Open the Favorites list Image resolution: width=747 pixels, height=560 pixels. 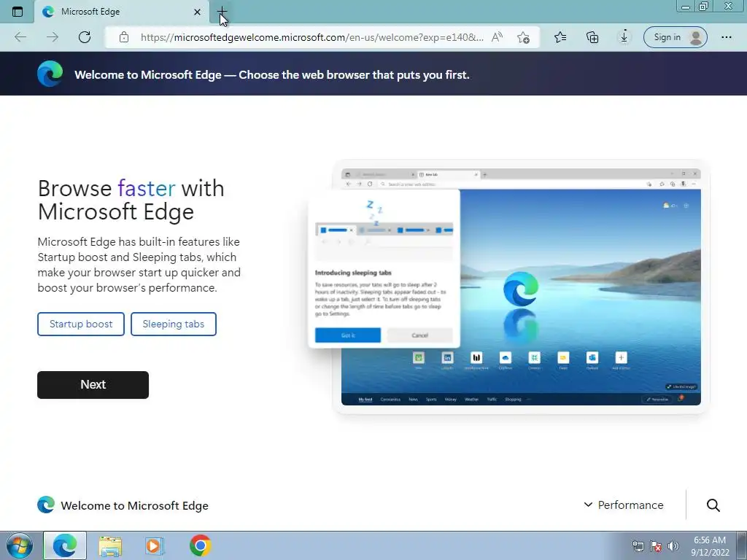pos(560,37)
